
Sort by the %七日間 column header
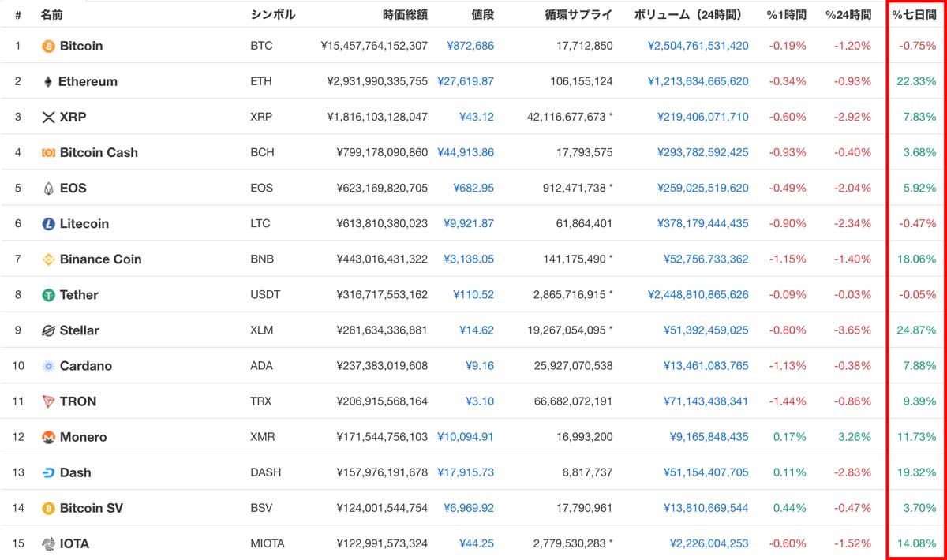tap(914, 14)
